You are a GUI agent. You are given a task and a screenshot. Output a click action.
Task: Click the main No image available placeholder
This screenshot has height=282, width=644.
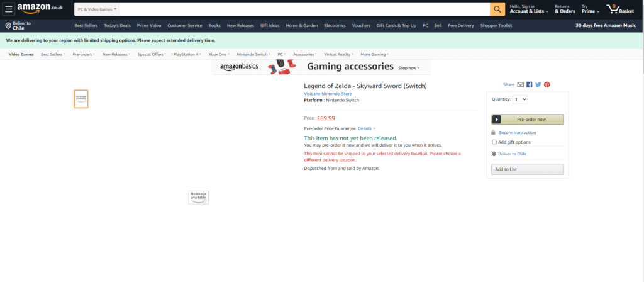[198, 197]
